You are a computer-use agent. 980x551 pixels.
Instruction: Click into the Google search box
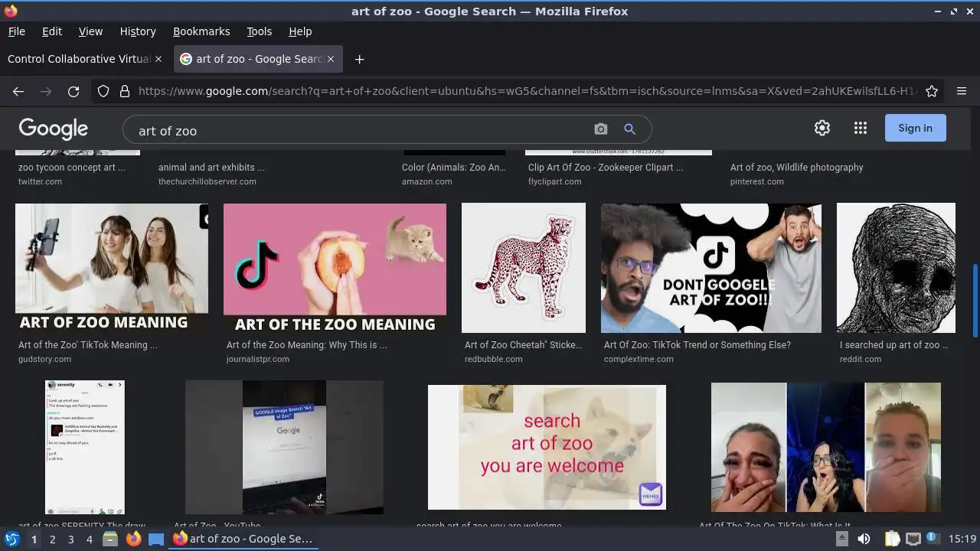[360, 130]
